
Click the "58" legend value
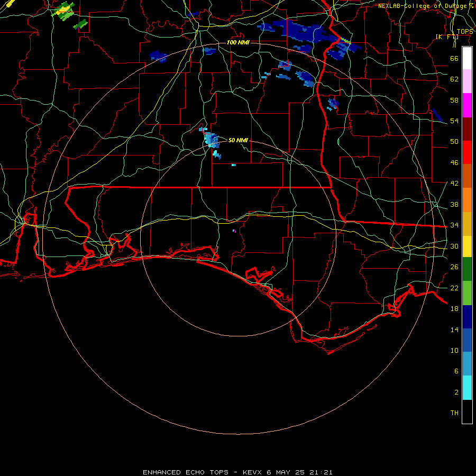pos(454,100)
